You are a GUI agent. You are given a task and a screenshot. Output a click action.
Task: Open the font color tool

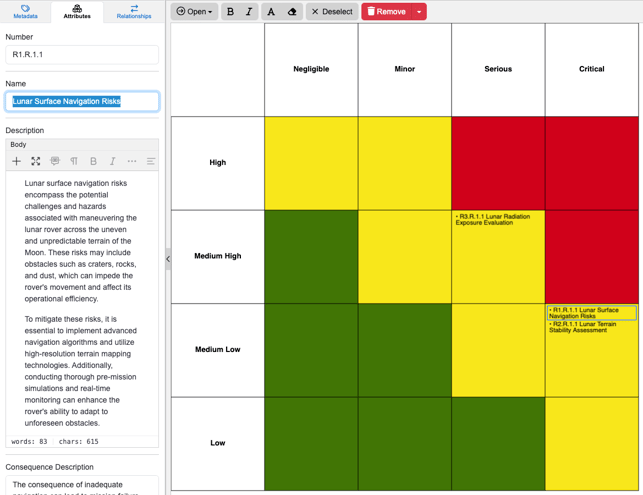pyautogui.click(x=271, y=11)
